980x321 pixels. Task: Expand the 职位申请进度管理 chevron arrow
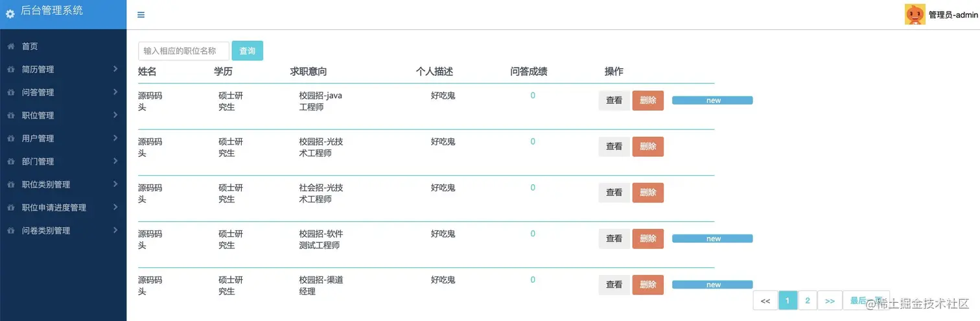click(115, 208)
